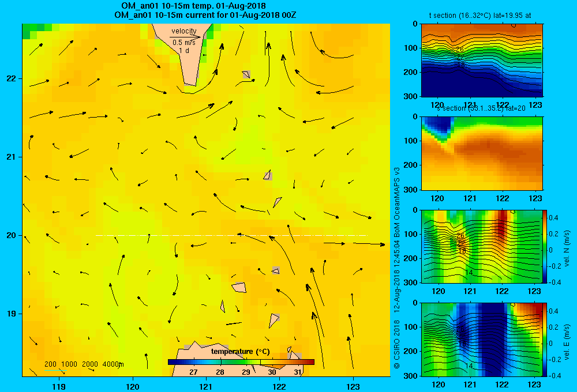Viewport: 577px width, 392px height.
Task: Open the temperature section plot panel
Action: click(x=482, y=61)
